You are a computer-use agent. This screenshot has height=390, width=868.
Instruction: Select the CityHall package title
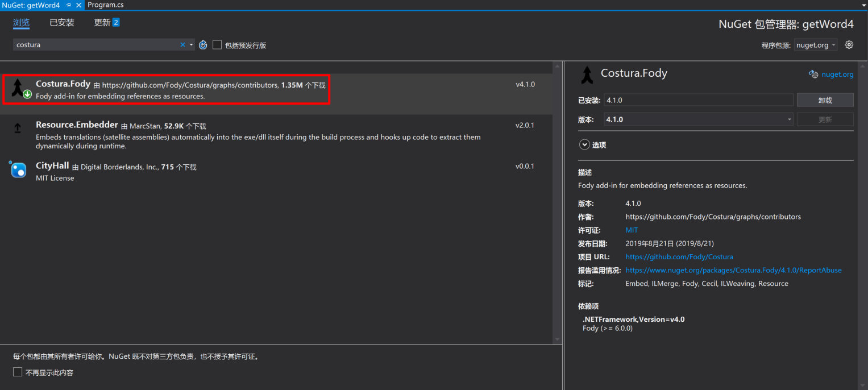coord(52,166)
